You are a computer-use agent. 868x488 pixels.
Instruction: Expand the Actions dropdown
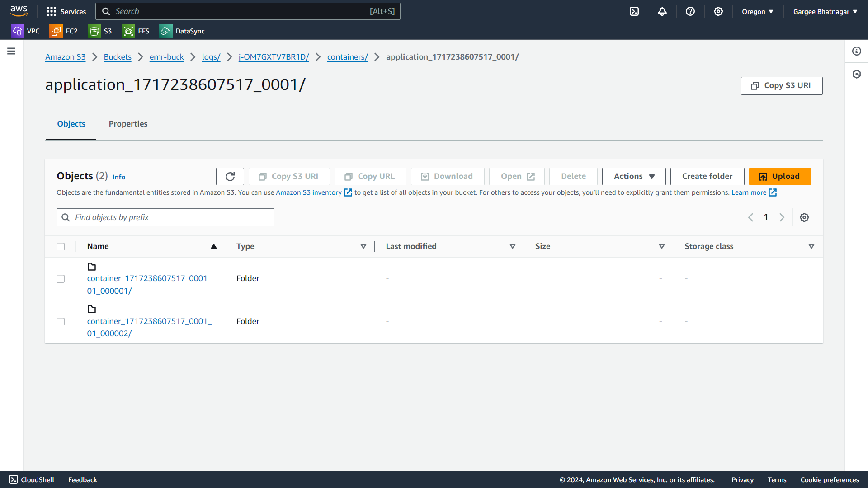[634, 176]
